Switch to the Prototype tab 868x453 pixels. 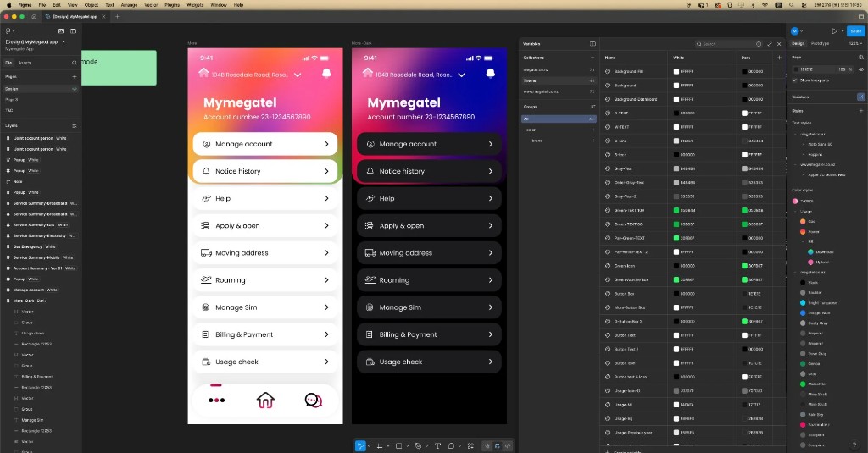(x=821, y=44)
